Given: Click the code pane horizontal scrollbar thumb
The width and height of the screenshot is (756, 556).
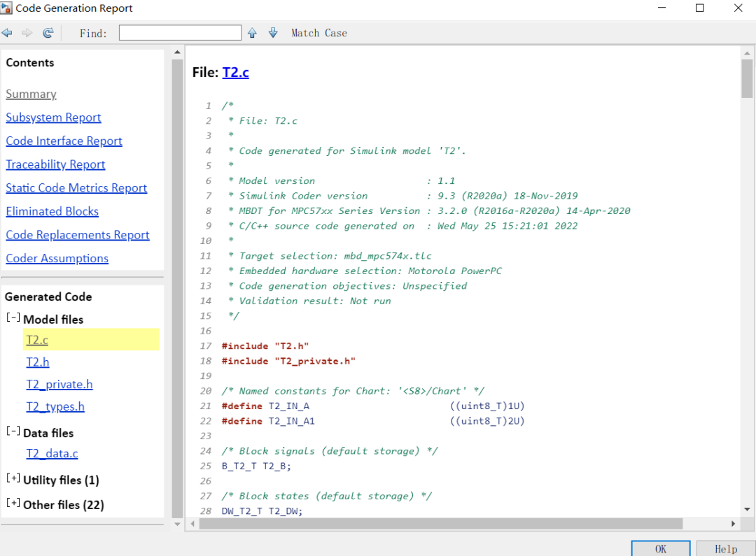Looking at the screenshot, I should tap(441, 524).
